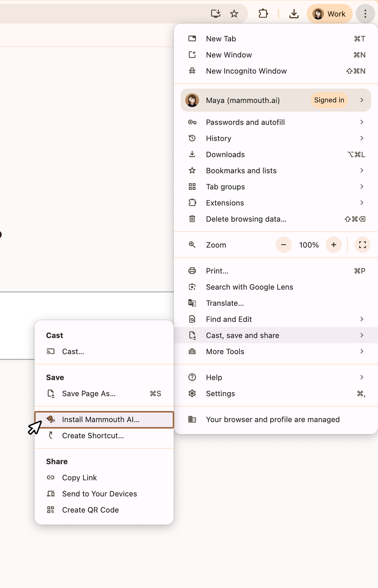Expand the Extensions submenu in menu
Viewport: 378px width, 588px height.
click(276, 203)
